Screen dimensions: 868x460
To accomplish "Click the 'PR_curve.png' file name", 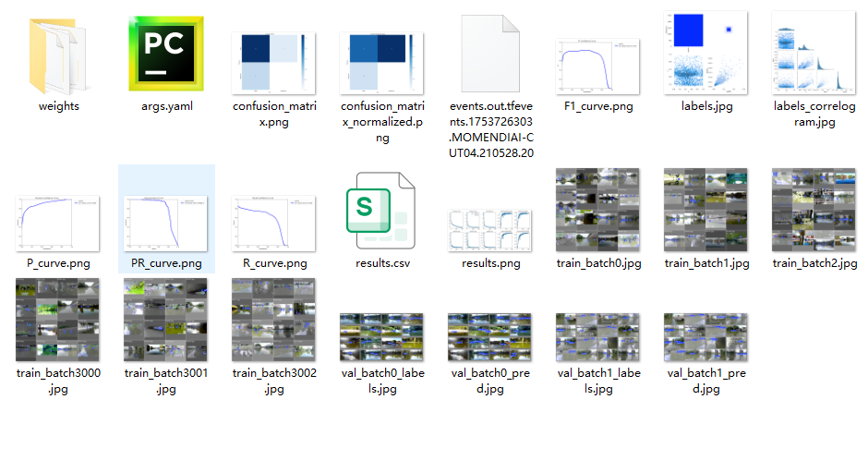I will point(166,263).
